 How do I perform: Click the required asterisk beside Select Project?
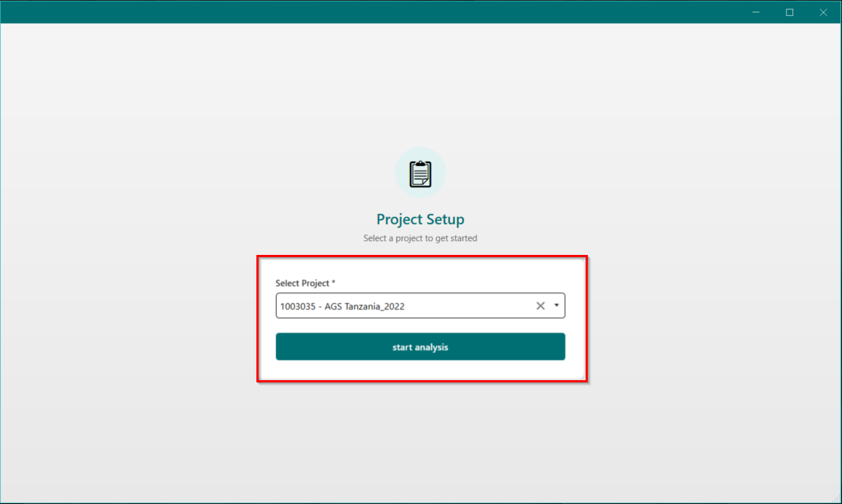tap(334, 283)
